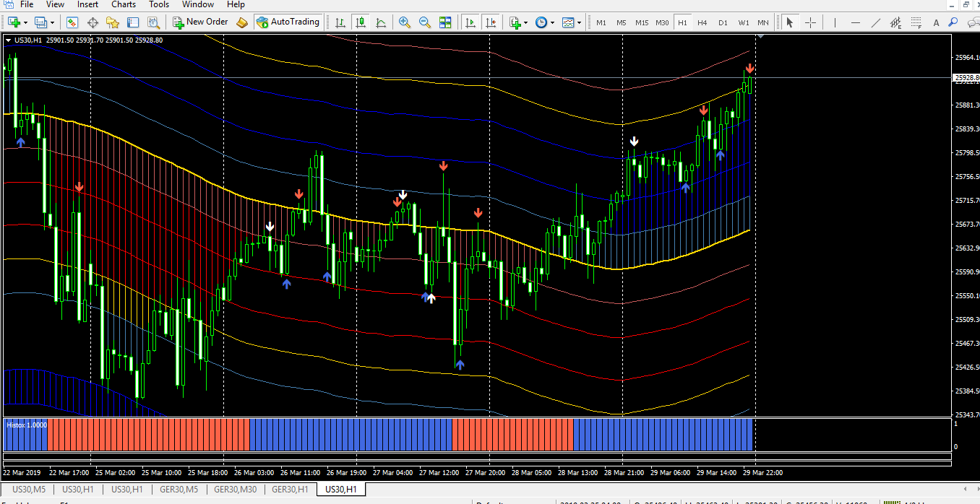This screenshot has height=504, width=980.
Task: Switch chart to candlestick mode
Action: tap(360, 22)
